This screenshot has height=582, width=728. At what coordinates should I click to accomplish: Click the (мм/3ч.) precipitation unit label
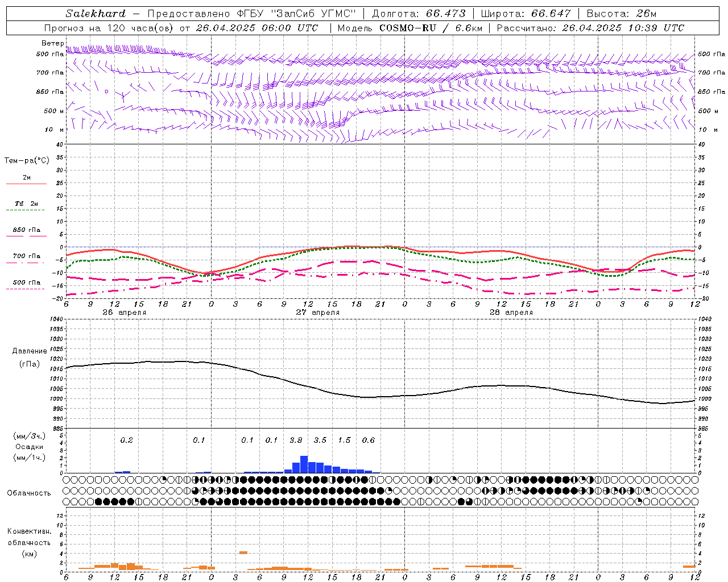point(30,436)
